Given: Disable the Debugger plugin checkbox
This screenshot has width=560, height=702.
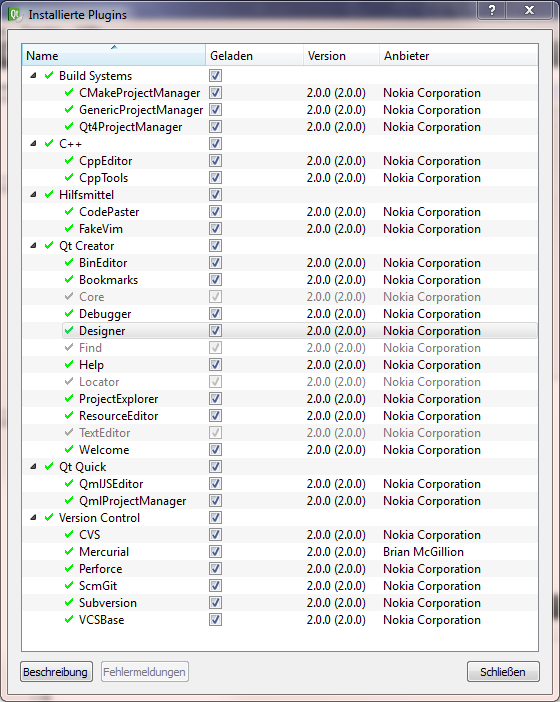Looking at the screenshot, I should (x=215, y=314).
